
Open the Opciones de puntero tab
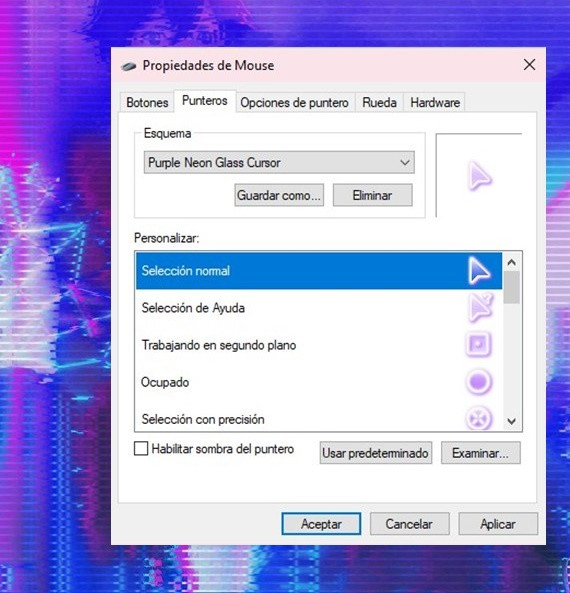click(294, 102)
